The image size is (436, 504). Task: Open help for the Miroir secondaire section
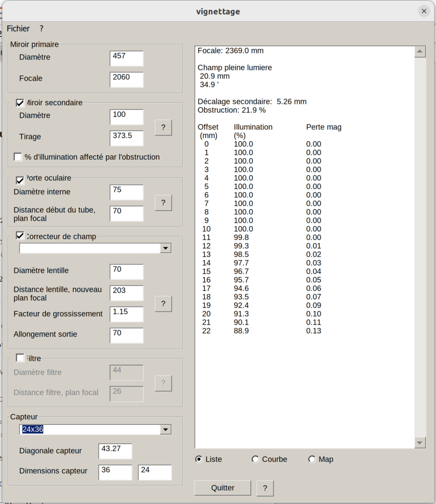[163, 128]
